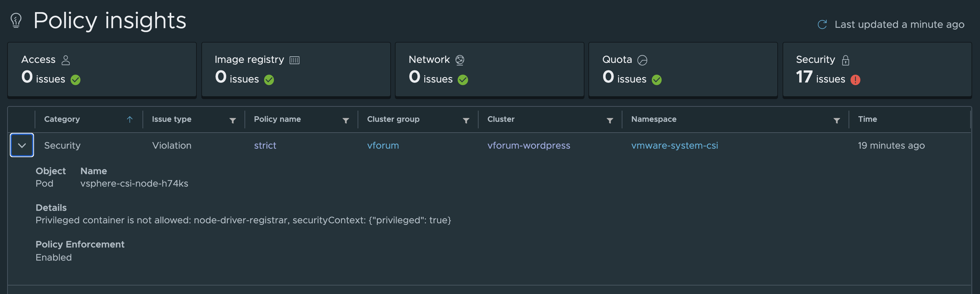Click the refresh icon beside Last updated
This screenshot has height=294, width=980.
[x=822, y=25]
